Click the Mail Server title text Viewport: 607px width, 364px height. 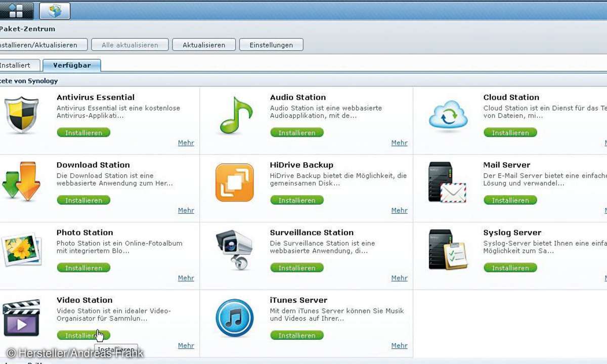tap(507, 165)
